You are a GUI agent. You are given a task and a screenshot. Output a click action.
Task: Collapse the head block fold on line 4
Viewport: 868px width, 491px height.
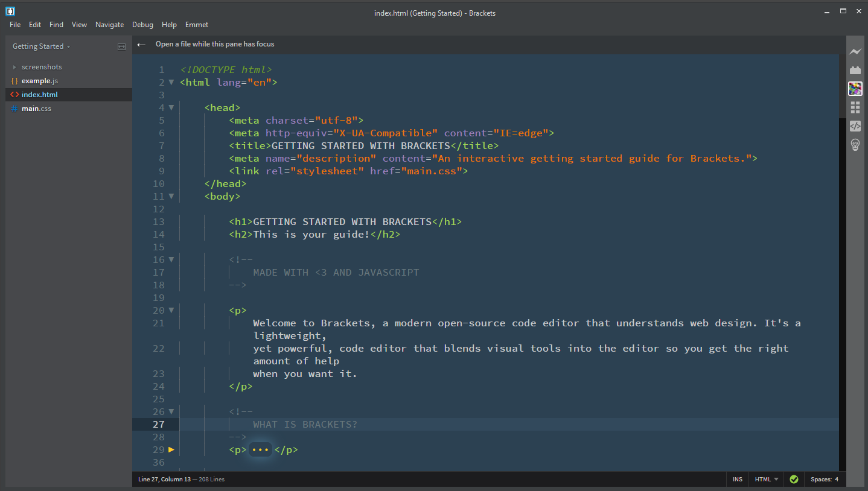[171, 108]
